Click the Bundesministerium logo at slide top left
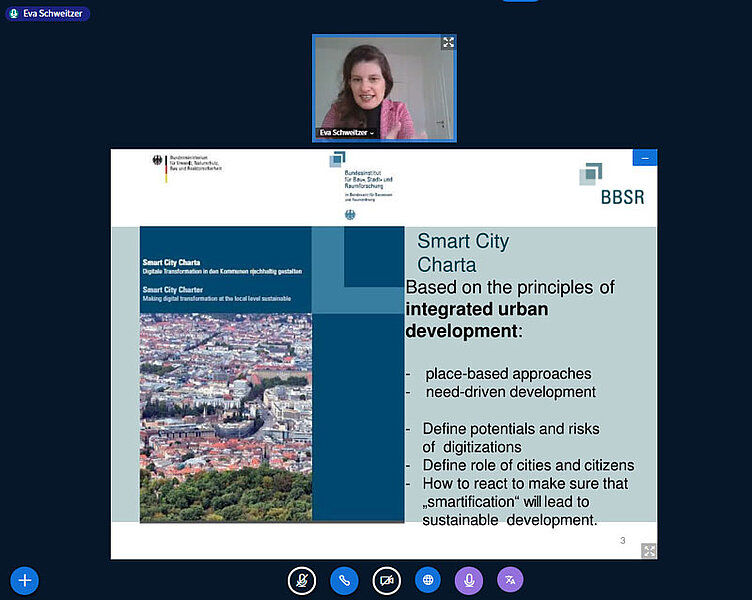752x600 pixels. (187, 168)
